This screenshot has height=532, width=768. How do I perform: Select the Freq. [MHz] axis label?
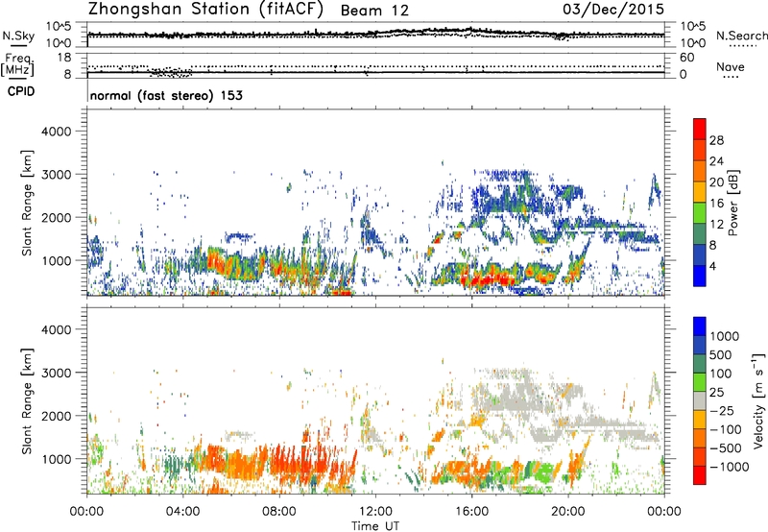[17, 65]
